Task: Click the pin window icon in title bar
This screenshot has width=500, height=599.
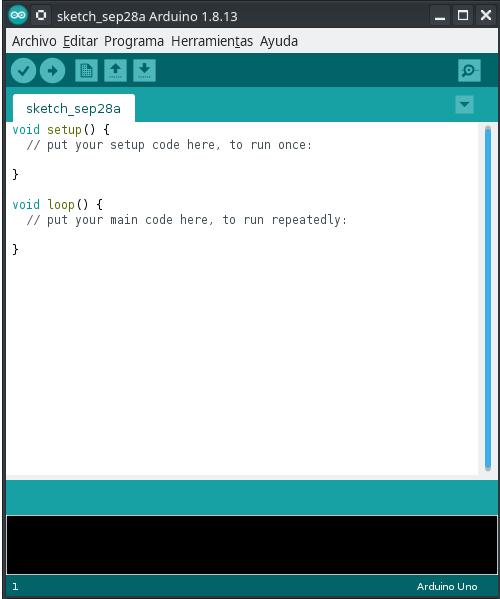Action: click(x=41, y=15)
